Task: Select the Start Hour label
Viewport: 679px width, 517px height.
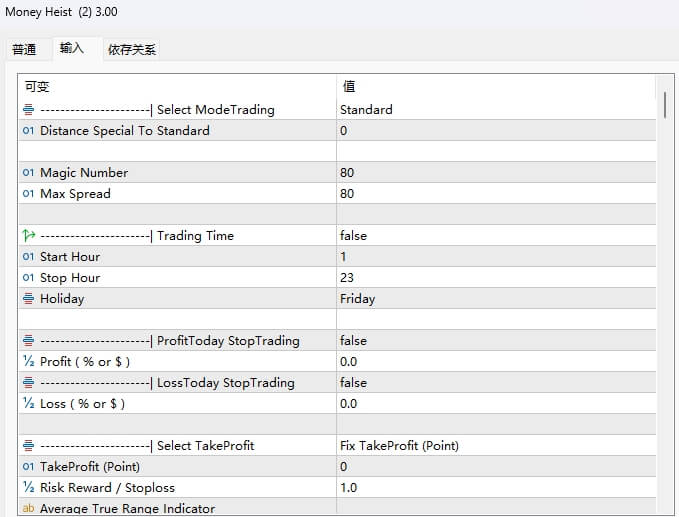Action: tap(70, 257)
